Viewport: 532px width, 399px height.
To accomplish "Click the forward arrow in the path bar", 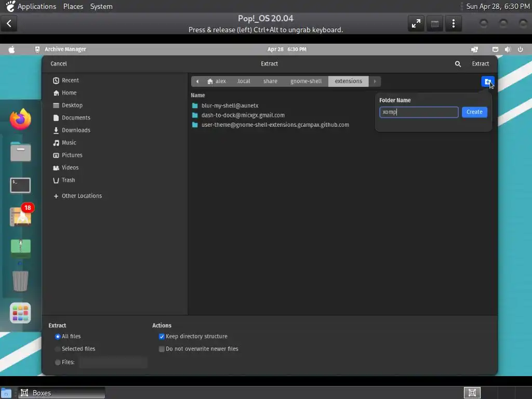I will [x=375, y=82].
